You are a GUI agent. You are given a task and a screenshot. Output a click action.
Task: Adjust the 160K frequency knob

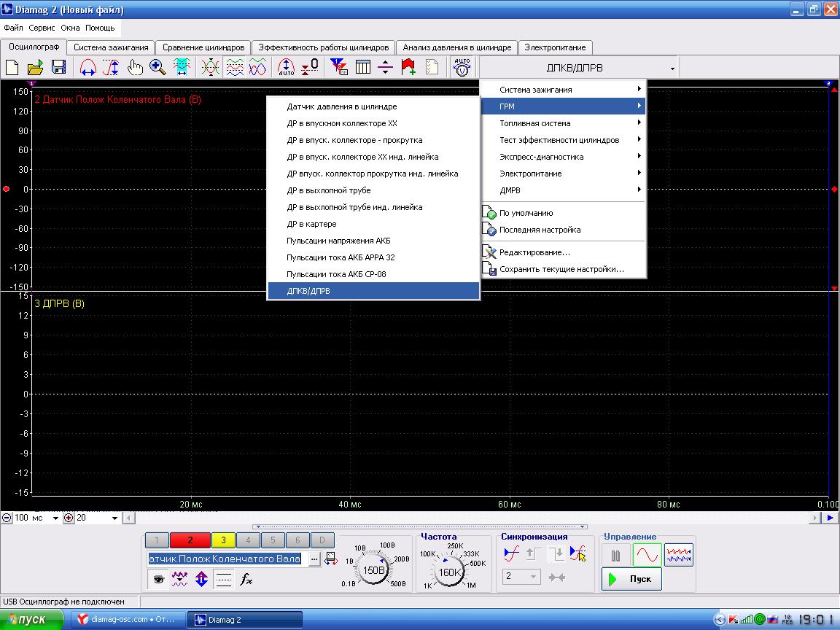tap(449, 572)
